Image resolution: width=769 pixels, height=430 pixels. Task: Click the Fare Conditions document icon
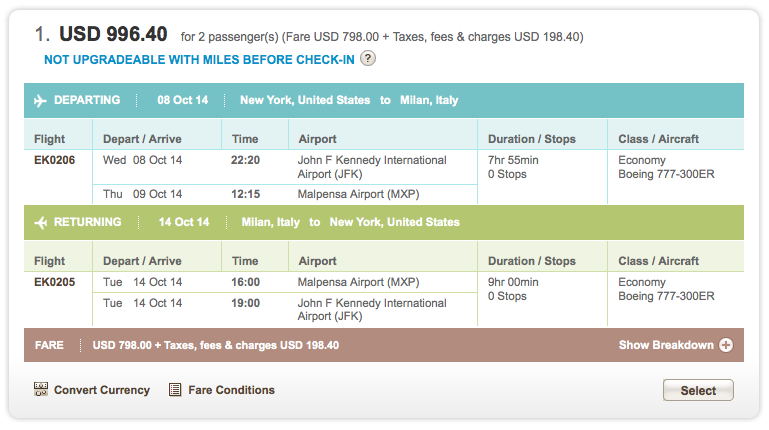pos(175,390)
